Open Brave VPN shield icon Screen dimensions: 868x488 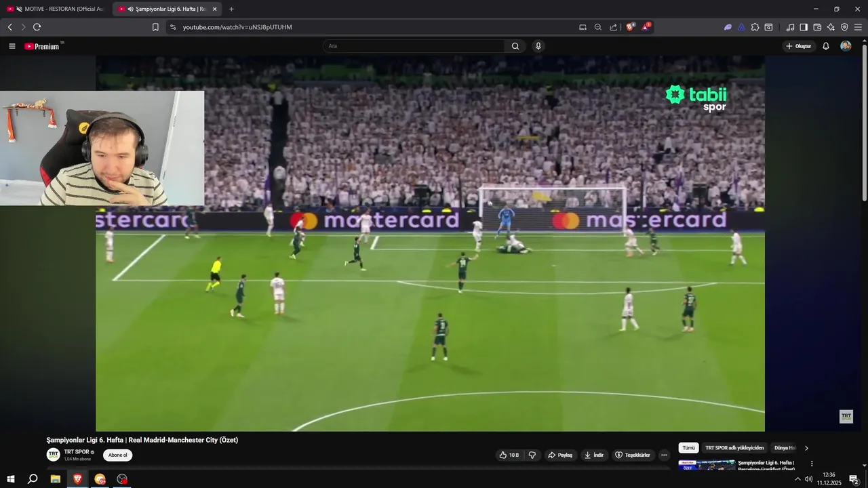pos(844,27)
